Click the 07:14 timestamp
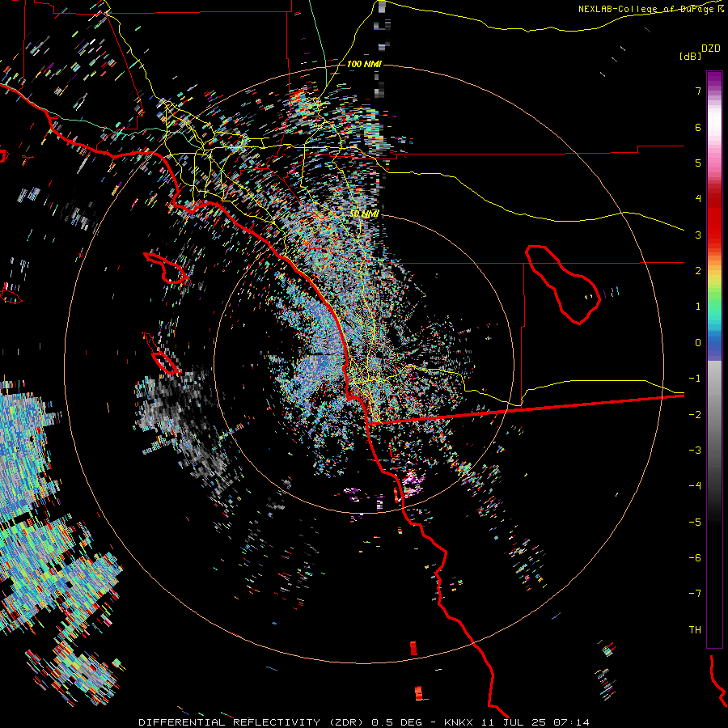Viewport: 728px width, 728px height. click(572, 722)
